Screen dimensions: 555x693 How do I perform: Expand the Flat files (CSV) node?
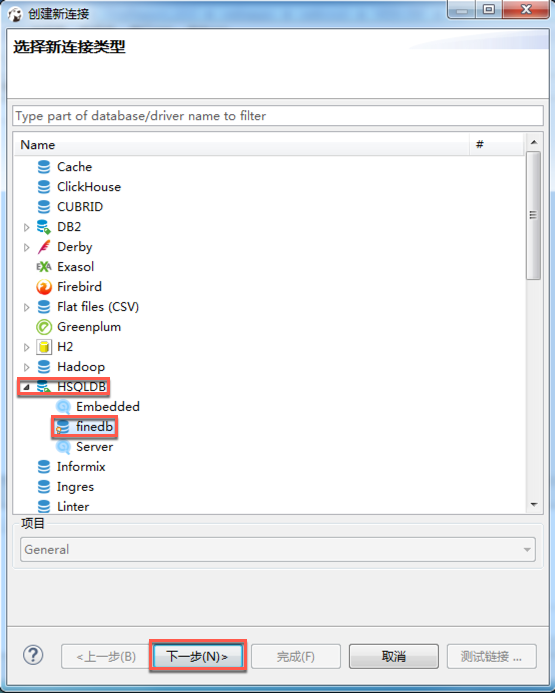coord(27,307)
